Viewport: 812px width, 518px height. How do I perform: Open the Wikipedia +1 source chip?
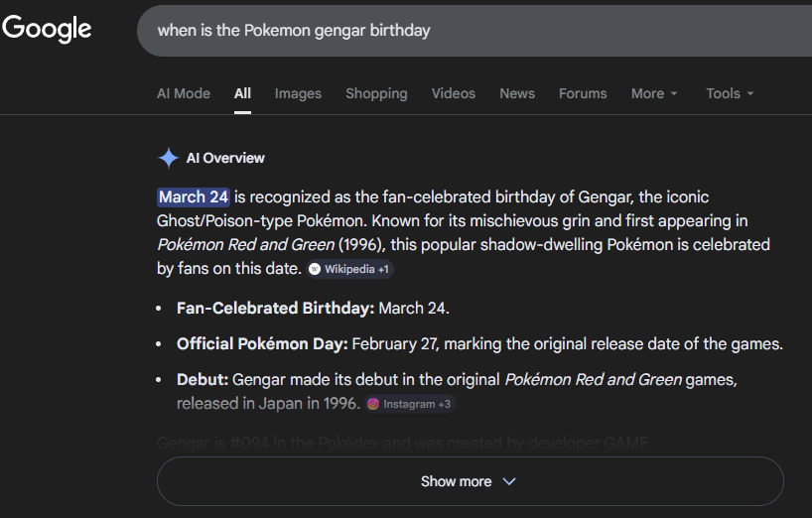click(350, 269)
